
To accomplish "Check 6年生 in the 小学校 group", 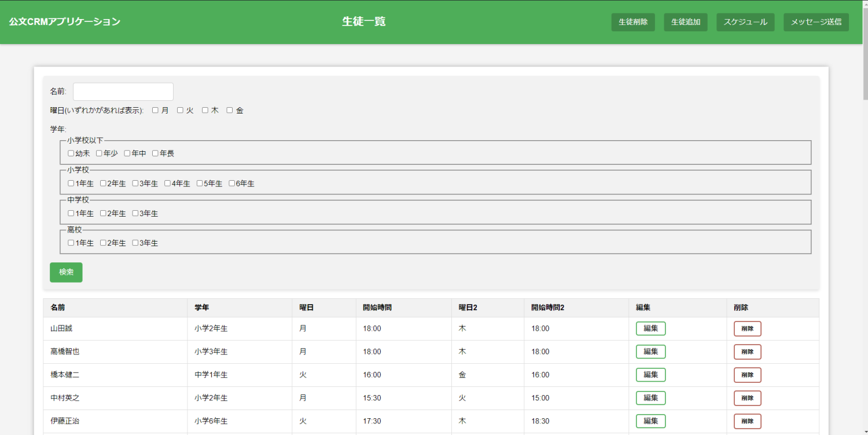I will [232, 184].
